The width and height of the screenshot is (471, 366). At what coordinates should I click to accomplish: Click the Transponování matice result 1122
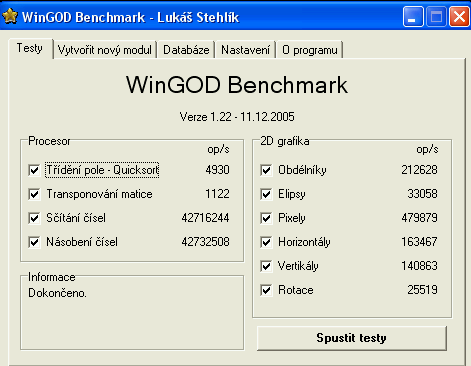point(217,194)
